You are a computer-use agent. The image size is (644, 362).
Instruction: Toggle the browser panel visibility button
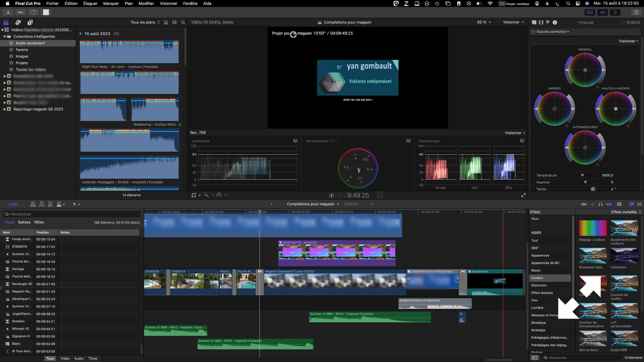(590, 12)
